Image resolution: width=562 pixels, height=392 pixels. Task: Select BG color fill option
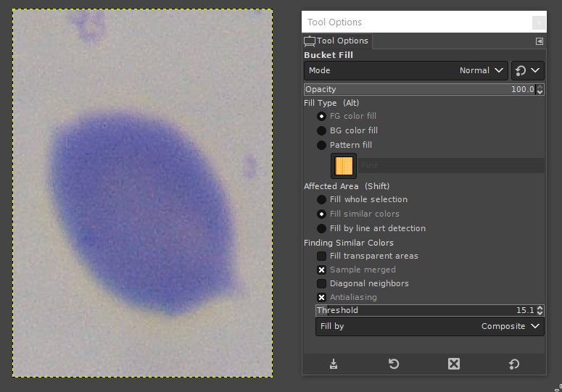tap(321, 130)
